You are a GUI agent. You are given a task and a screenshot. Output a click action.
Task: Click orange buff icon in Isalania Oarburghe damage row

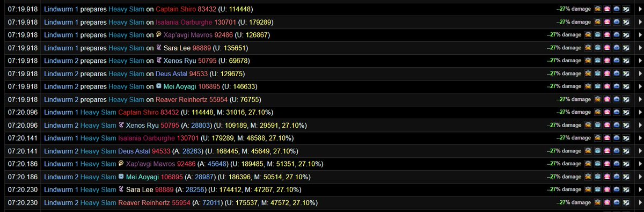(597, 137)
